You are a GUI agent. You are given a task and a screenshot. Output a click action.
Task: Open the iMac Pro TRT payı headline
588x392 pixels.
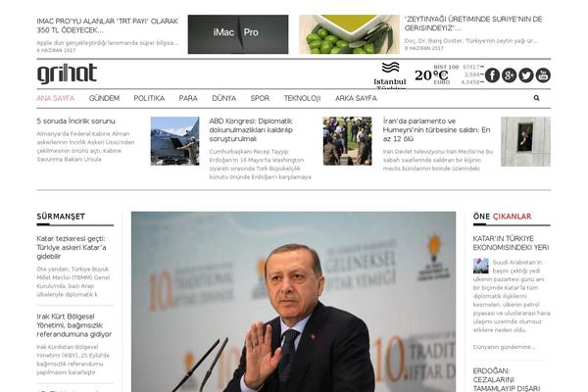tap(107, 25)
